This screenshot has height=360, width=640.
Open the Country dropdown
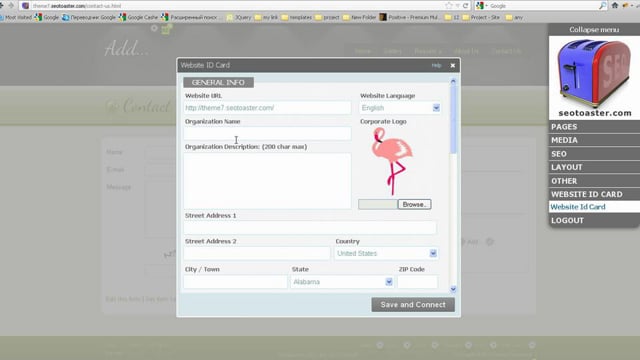tap(386, 253)
